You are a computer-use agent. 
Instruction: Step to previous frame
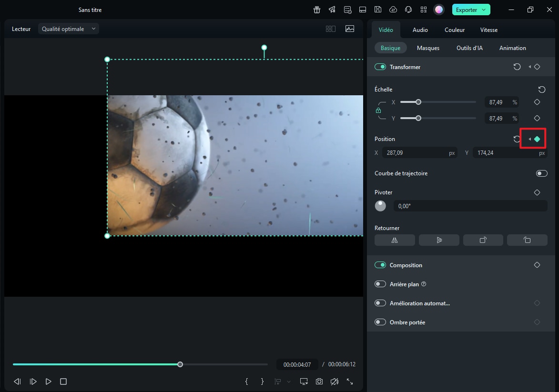17,382
